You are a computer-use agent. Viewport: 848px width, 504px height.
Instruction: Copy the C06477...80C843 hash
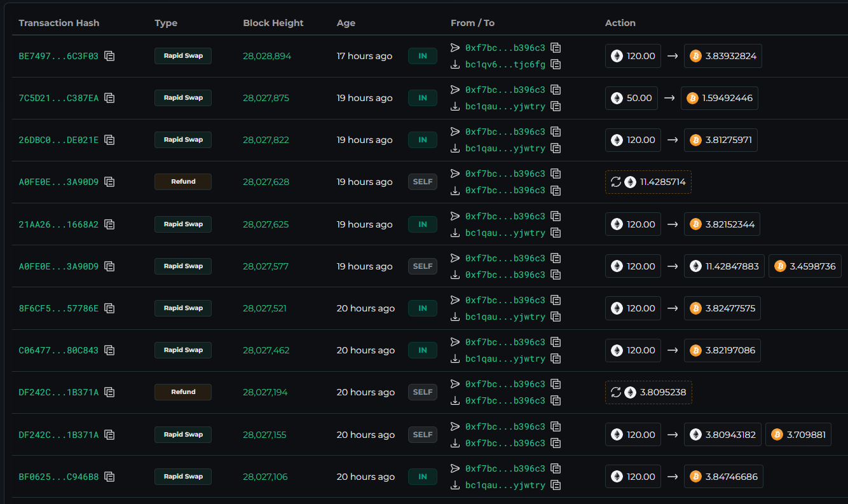pos(109,350)
